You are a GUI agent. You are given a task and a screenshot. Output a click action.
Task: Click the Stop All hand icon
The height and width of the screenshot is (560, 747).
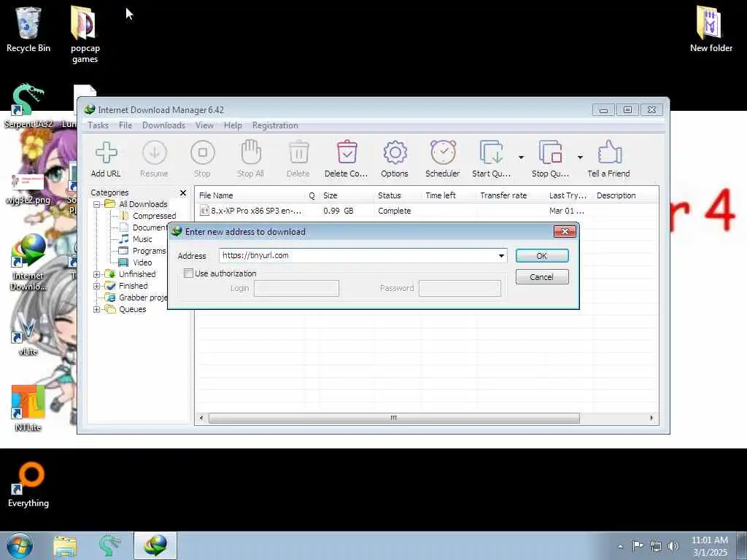click(x=251, y=153)
